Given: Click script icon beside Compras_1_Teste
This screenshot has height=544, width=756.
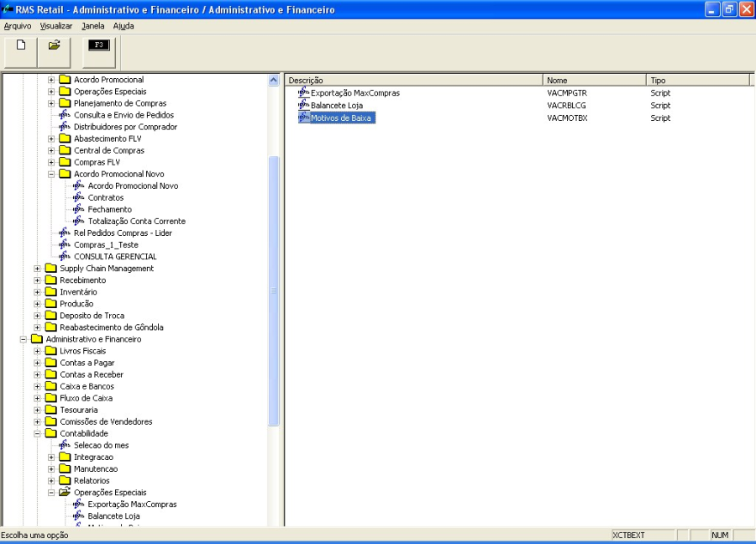Looking at the screenshot, I should pyautogui.click(x=64, y=244).
